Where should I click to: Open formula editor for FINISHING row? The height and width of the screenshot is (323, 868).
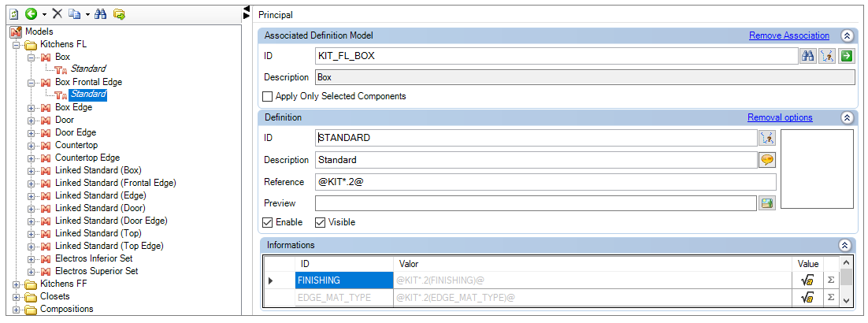point(807,280)
